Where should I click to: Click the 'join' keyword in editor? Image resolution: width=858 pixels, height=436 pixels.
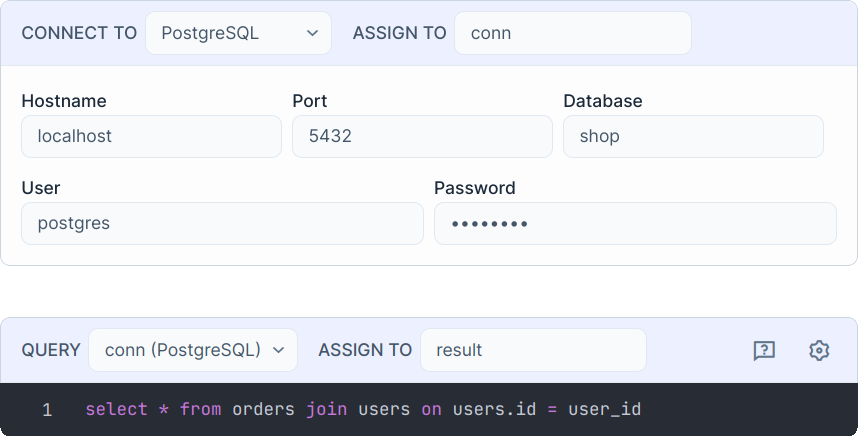[326, 410]
